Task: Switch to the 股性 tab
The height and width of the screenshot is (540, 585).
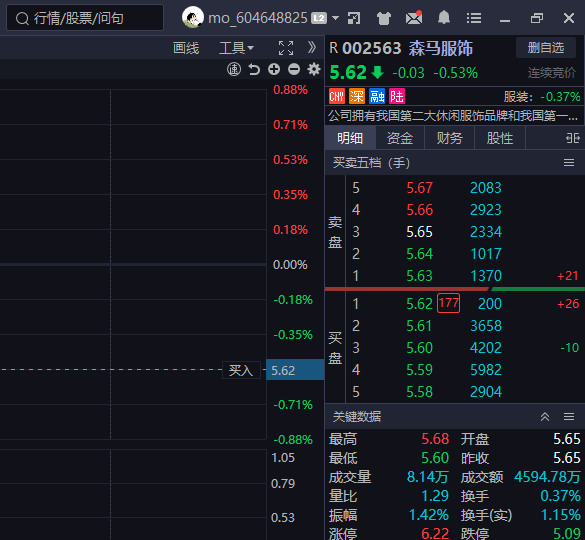Action: coord(500,138)
